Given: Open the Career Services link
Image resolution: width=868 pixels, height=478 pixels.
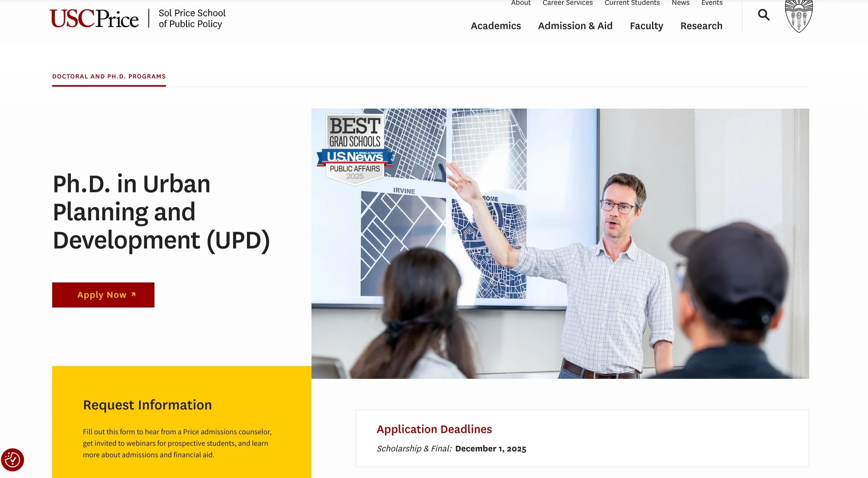Looking at the screenshot, I should [567, 3].
